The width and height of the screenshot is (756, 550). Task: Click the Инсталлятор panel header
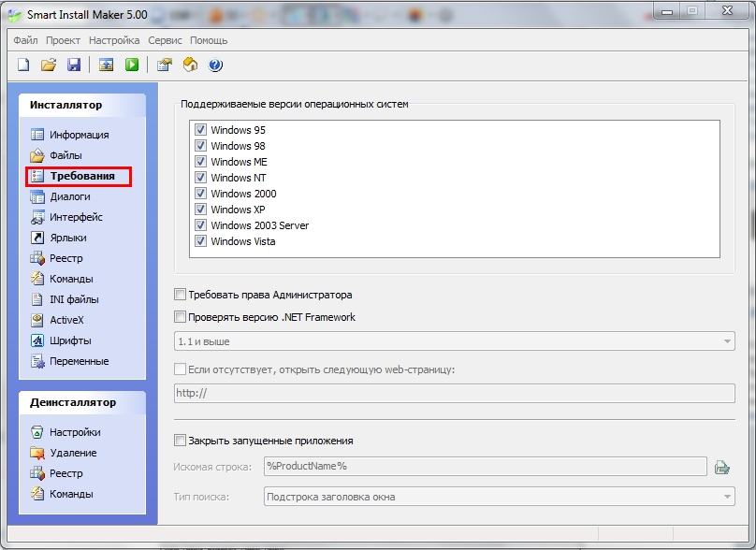tap(82, 105)
